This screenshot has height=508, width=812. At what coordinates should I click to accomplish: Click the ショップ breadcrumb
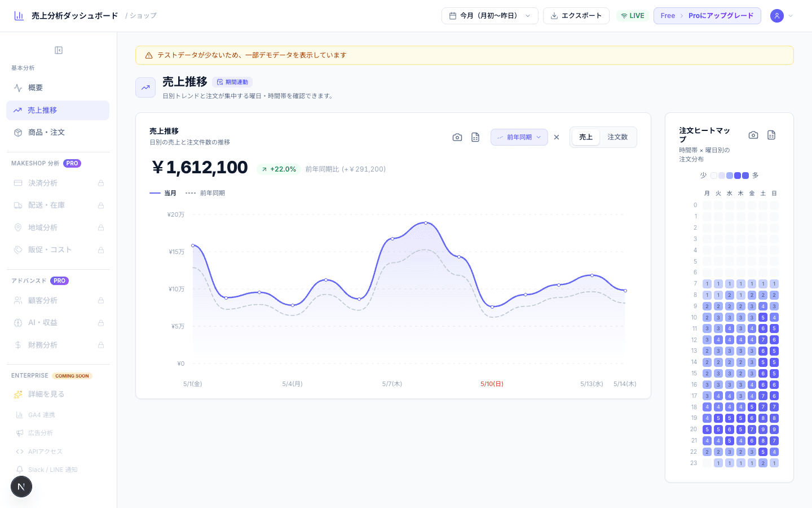[x=143, y=16]
